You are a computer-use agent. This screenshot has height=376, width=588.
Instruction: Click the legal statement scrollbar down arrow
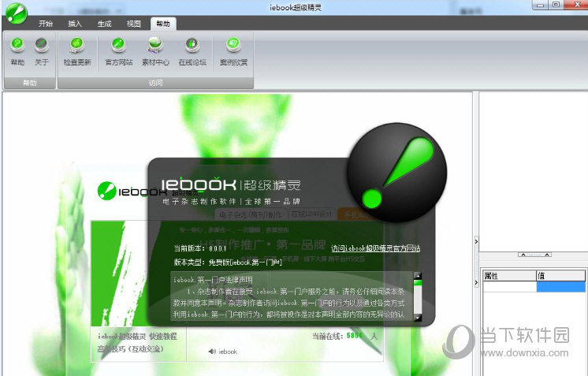coord(418,318)
